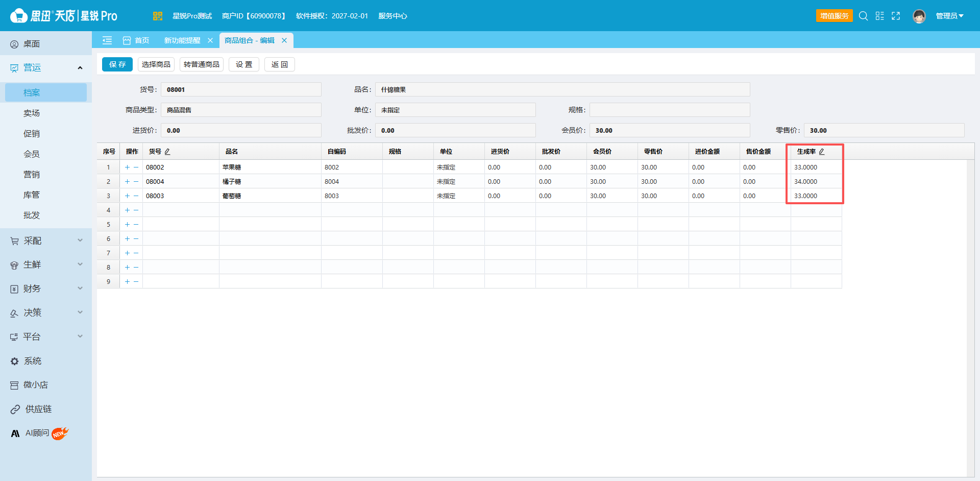980x481 pixels.
Task: Close the 新功能提醒 tab
Action: (x=210, y=40)
